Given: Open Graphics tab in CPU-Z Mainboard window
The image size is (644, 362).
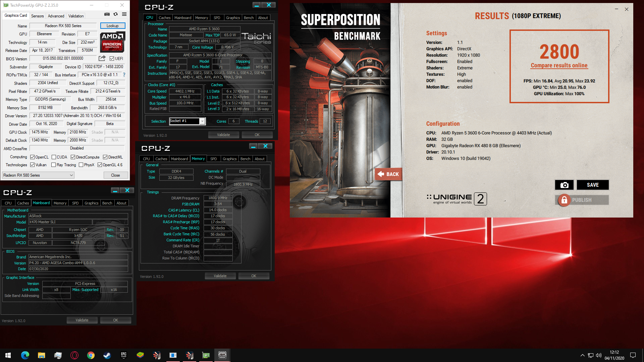Looking at the screenshot, I should pyautogui.click(x=91, y=203).
